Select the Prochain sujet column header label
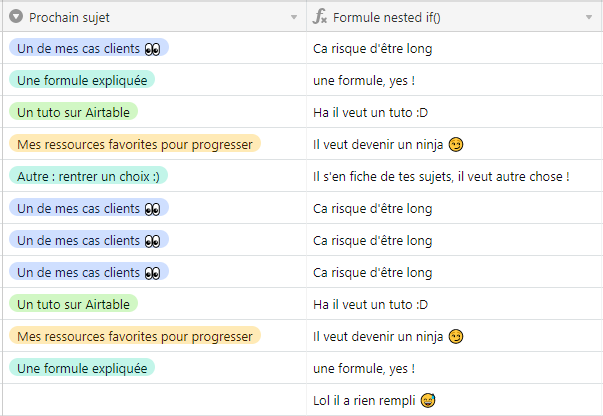 tap(70, 17)
